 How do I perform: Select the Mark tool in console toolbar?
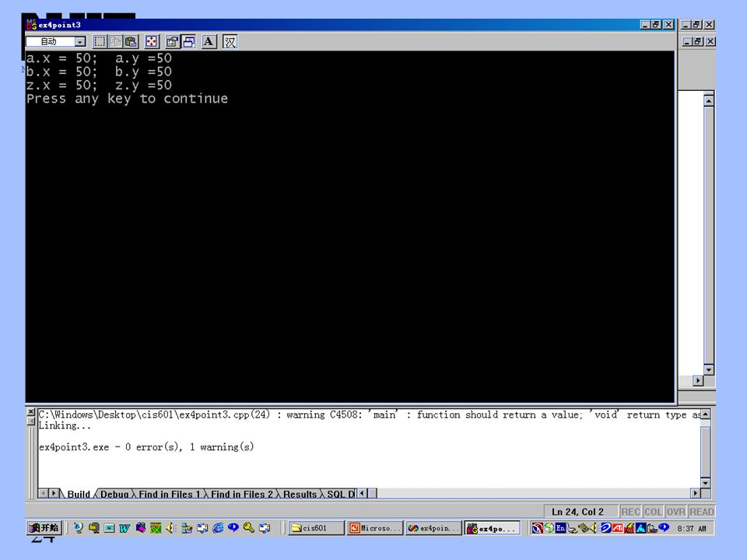click(100, 41)
